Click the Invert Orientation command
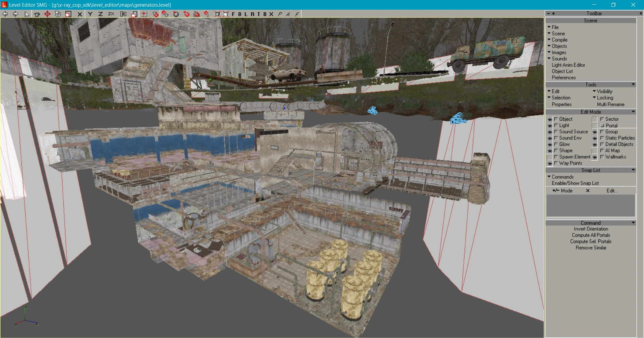The image size is (644, 338). (591, 229)
